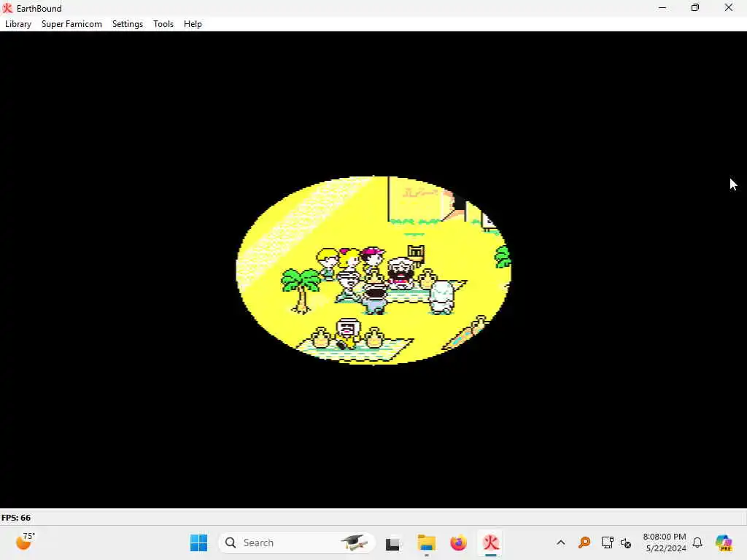Open the Help menu
This screenshot has height=560, width=747.
pos(193,24)
